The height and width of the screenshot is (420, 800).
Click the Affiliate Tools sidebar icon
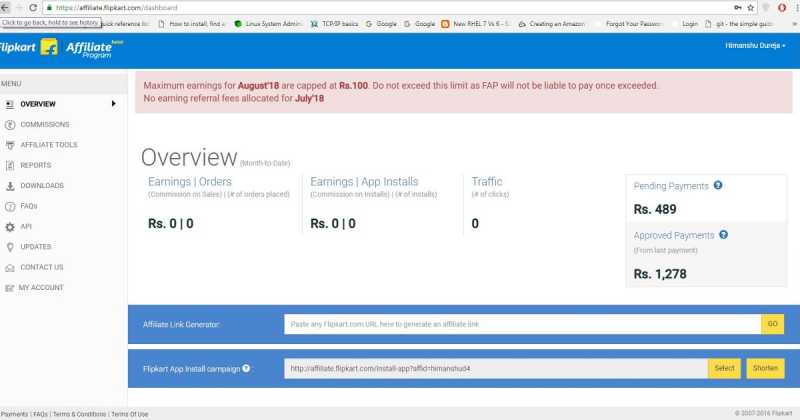tap(10, 145)
